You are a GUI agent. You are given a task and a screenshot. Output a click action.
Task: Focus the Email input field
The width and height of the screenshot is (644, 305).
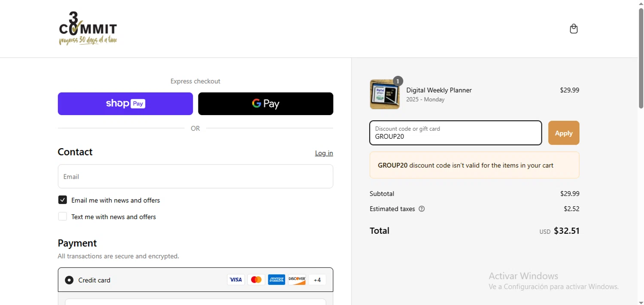(195, 177)
